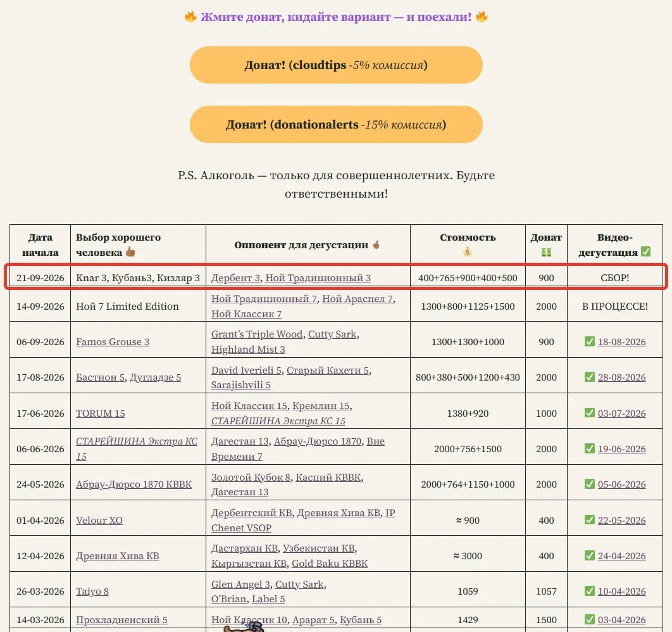Open the video link 28-08-2026
Viewport: 672px width, 632px height.
(x=621, y=377)
